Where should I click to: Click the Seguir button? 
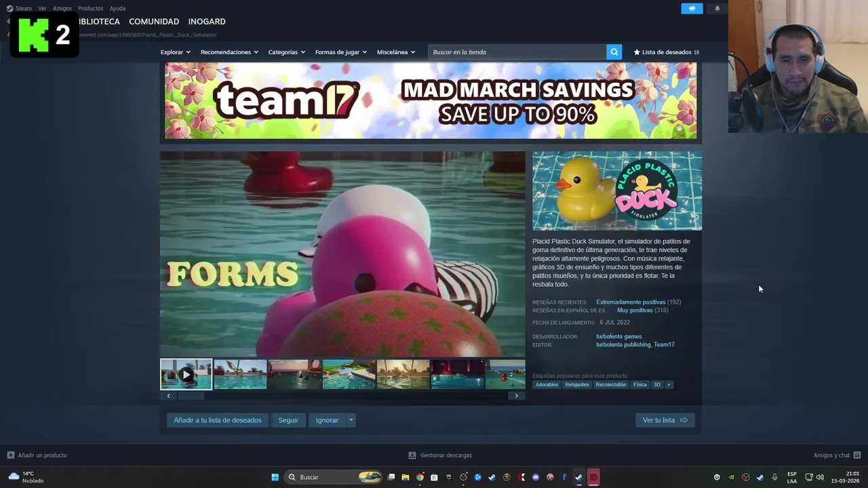click(x=288, y=420)
